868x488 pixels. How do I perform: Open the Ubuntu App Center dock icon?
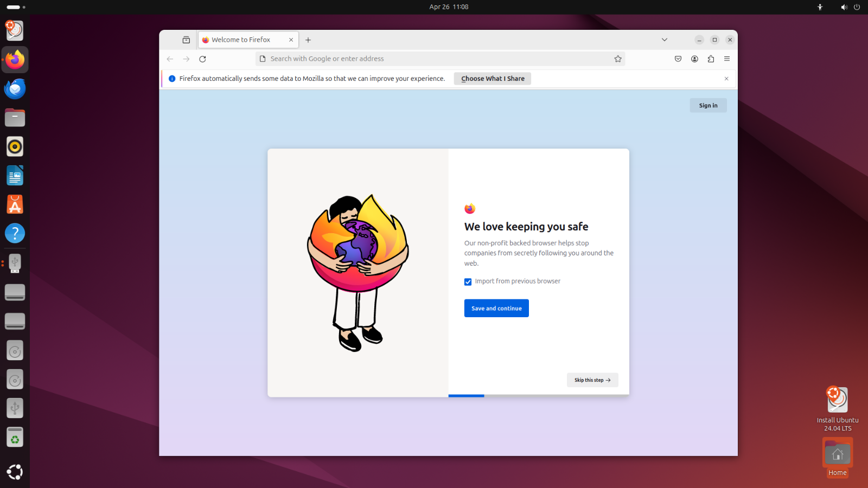tap(15, 204)
